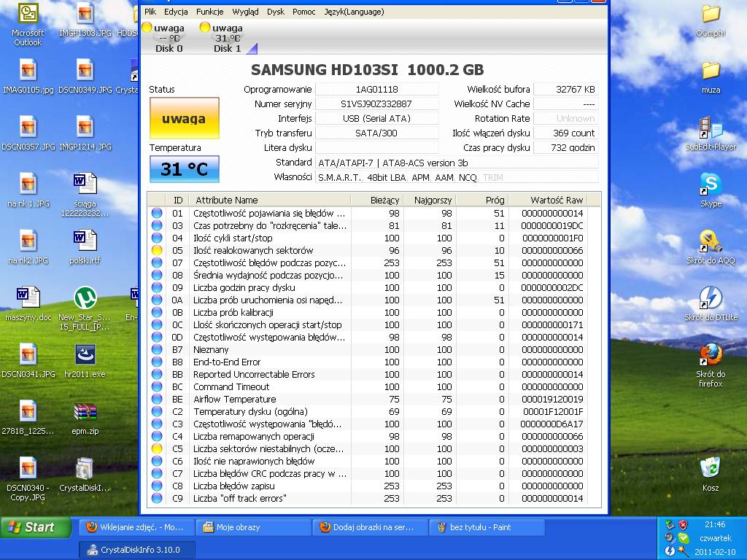This screenshot has height=560, width=747.
Task: Click the firmware field 1AG01118
Action: click(376, 89)
